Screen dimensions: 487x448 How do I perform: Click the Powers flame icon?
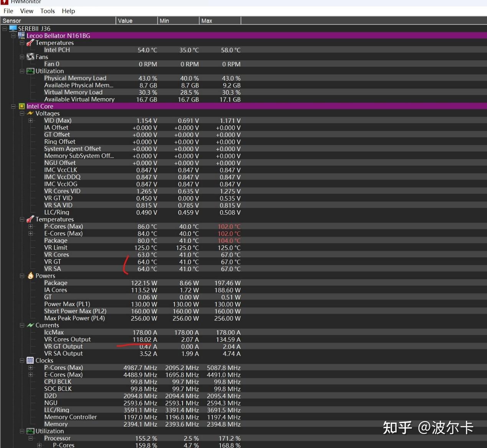click(x=30, y=276)
